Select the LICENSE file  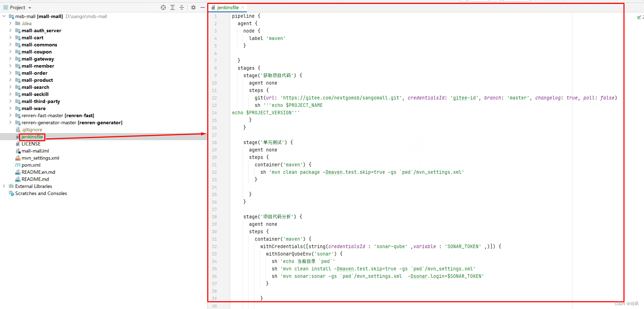(31, 144)
